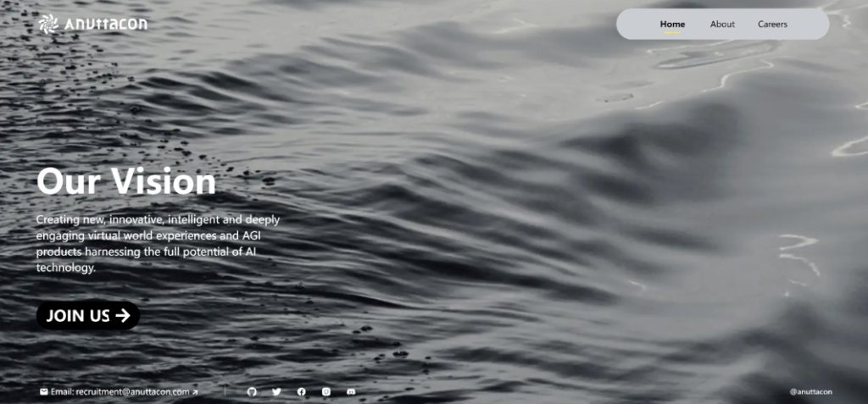This screenshot has width=868, height=404.
Task: Click the vision description paragraph
Action: pos(159,244)
